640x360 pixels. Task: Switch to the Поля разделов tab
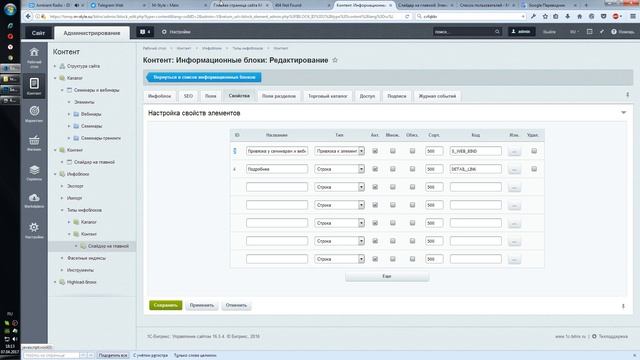[279, 96]
